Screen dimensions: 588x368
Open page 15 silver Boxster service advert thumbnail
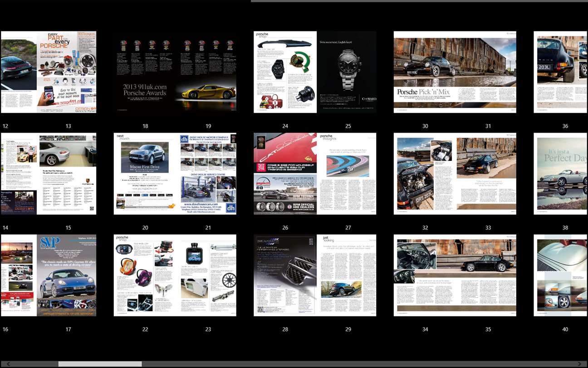(x=67, y=174)
